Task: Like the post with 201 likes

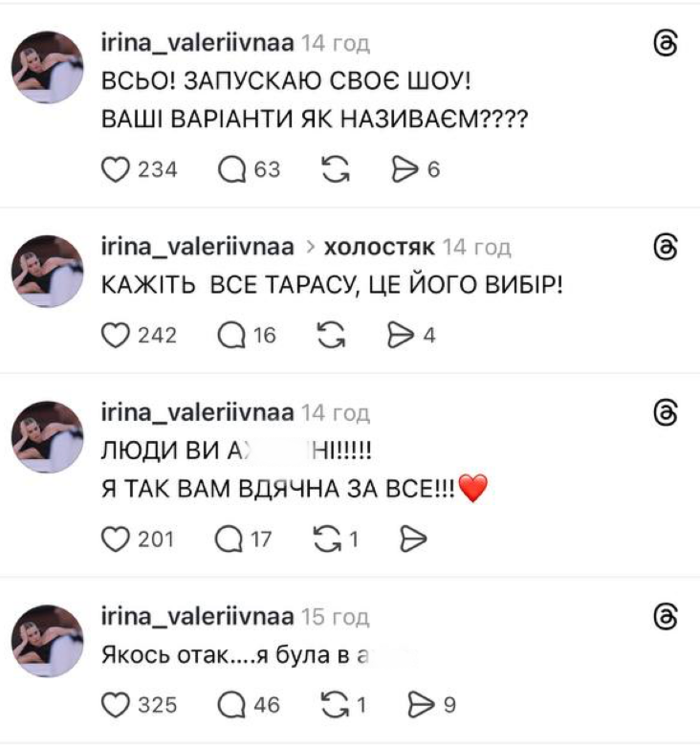Action: coord(116,539)
